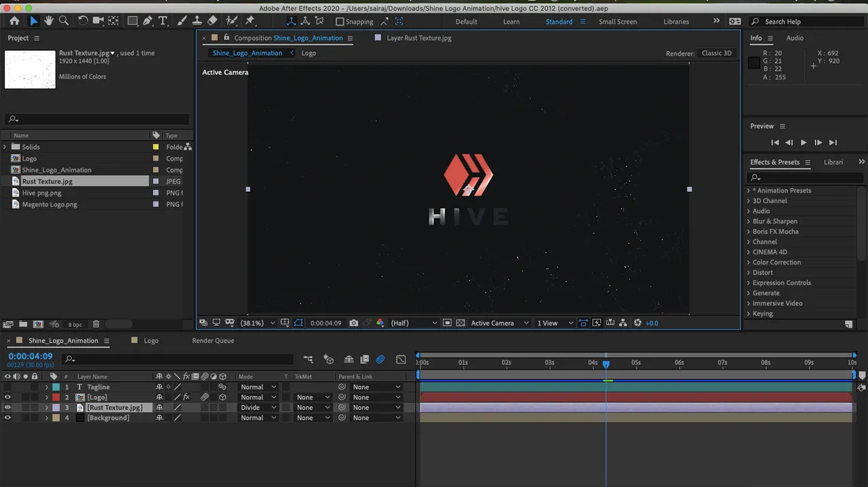This screenshot has width=868, height=487.
Task: Click the View Axis Mode icon
Action: point(319,21)
